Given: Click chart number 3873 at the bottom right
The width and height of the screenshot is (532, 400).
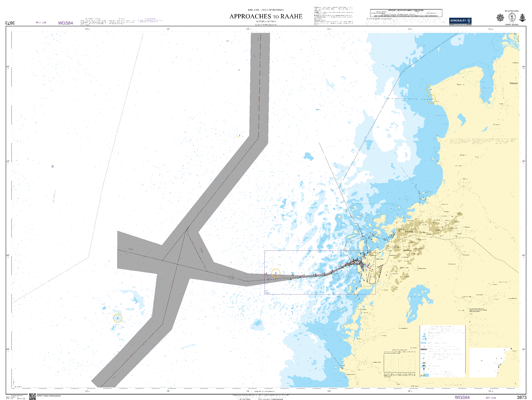Looking at the screenshot, I should point(522,397).
